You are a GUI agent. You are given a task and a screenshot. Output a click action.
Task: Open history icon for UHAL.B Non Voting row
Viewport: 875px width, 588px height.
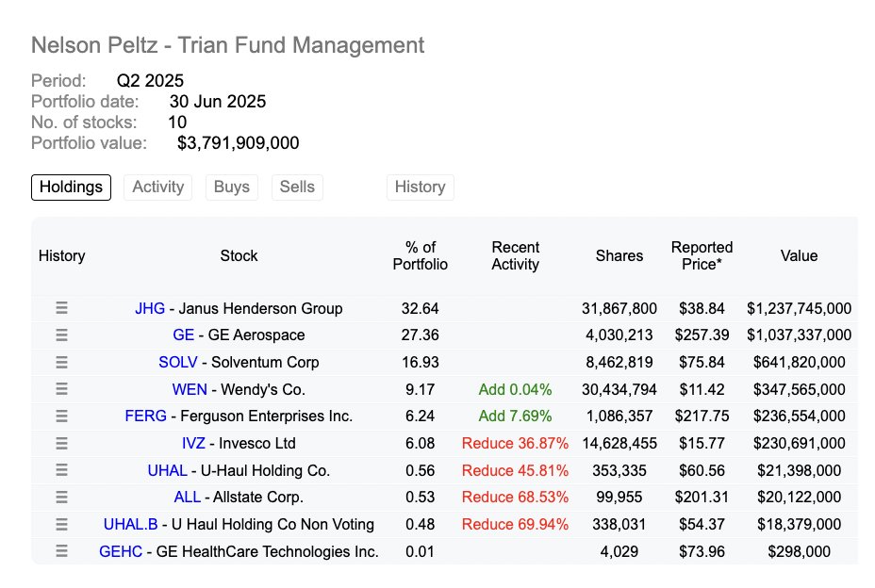[61, 524]
